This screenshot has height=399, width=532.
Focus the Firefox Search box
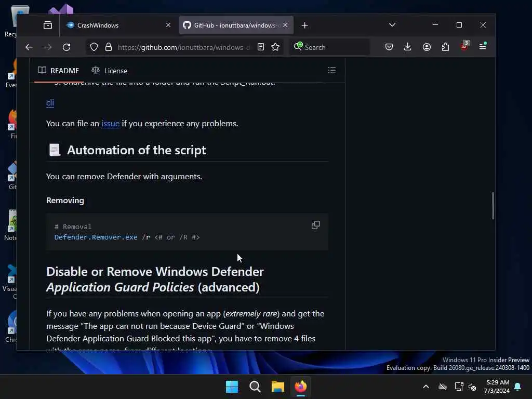(x=330, y=47)
